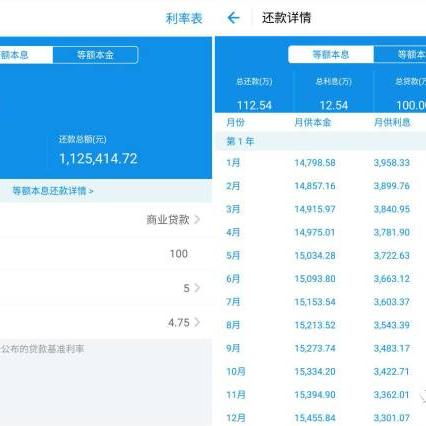The width and height of the screenshot is (426, 426).
Task: Select 12月 interest 3,301.07
Action: pos(392,418)
